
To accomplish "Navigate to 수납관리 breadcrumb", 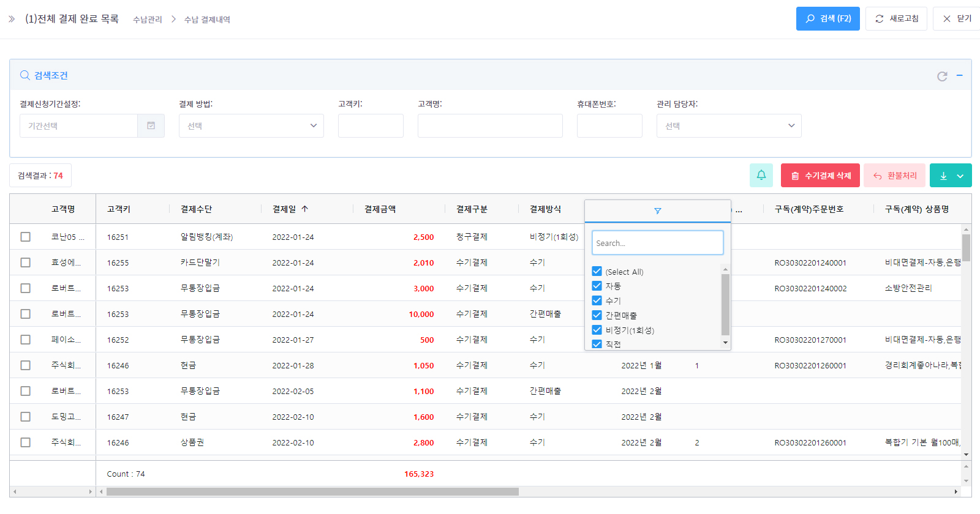I will pyautogui.click(x=148, y=20).
